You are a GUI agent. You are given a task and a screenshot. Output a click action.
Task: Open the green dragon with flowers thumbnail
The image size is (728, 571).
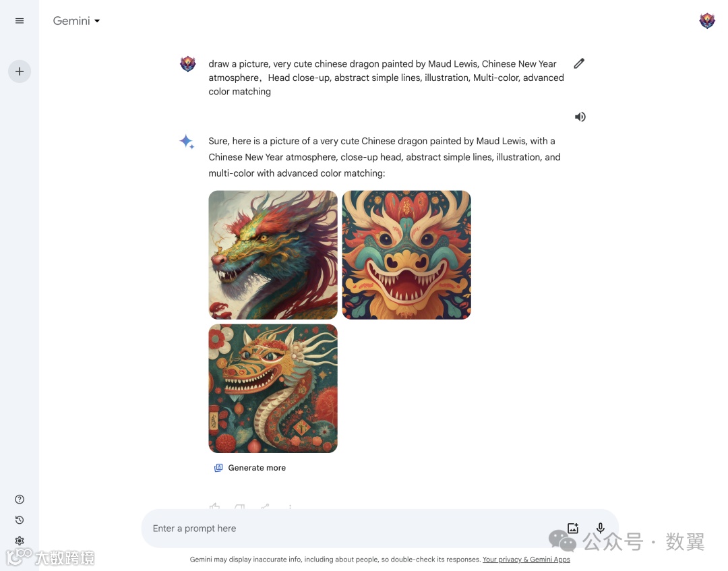click(273, 388)
